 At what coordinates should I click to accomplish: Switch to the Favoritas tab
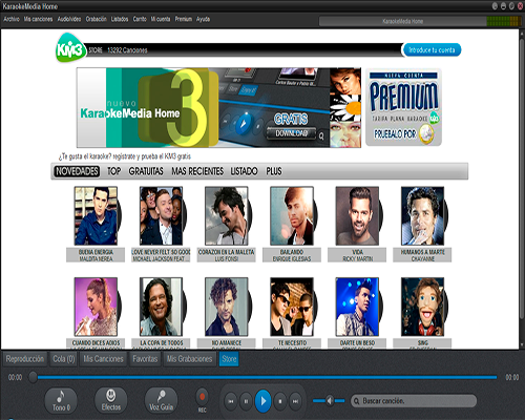click(145, 359)
